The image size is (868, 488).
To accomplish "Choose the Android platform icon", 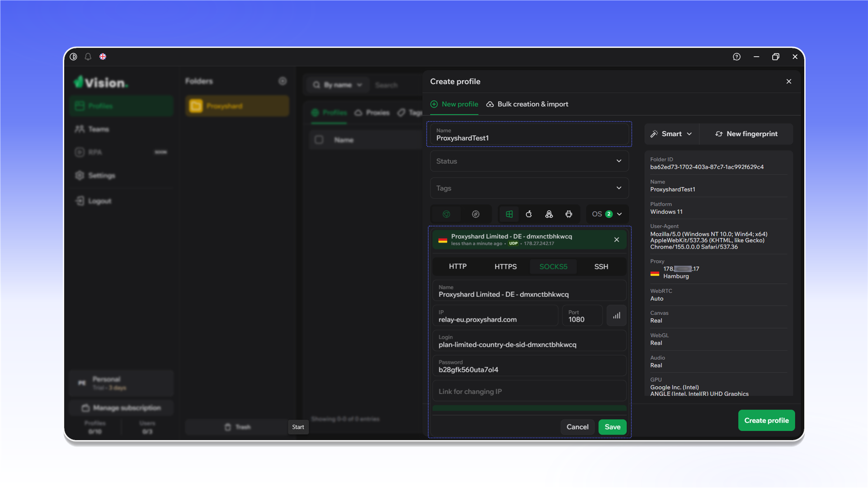I will point(569,214).
